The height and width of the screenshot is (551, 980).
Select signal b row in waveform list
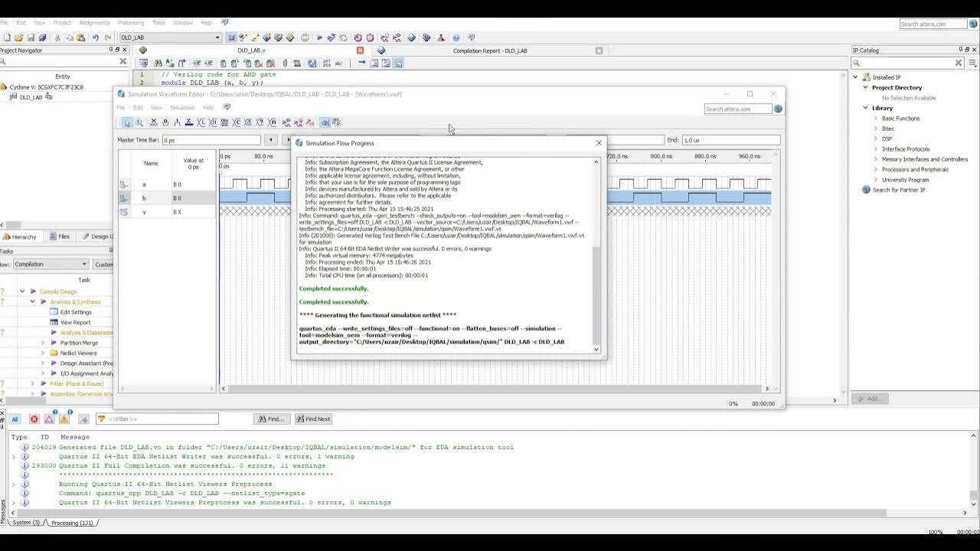167,198
